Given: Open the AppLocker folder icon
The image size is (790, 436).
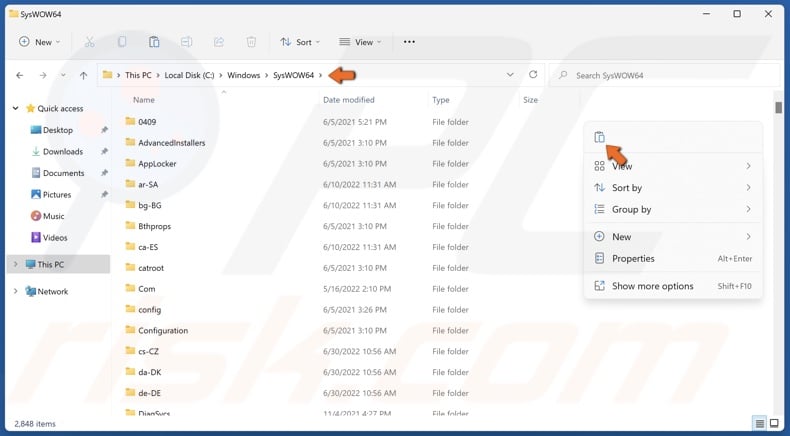Looking at the screenshot, I should click(x=130, y=163).
